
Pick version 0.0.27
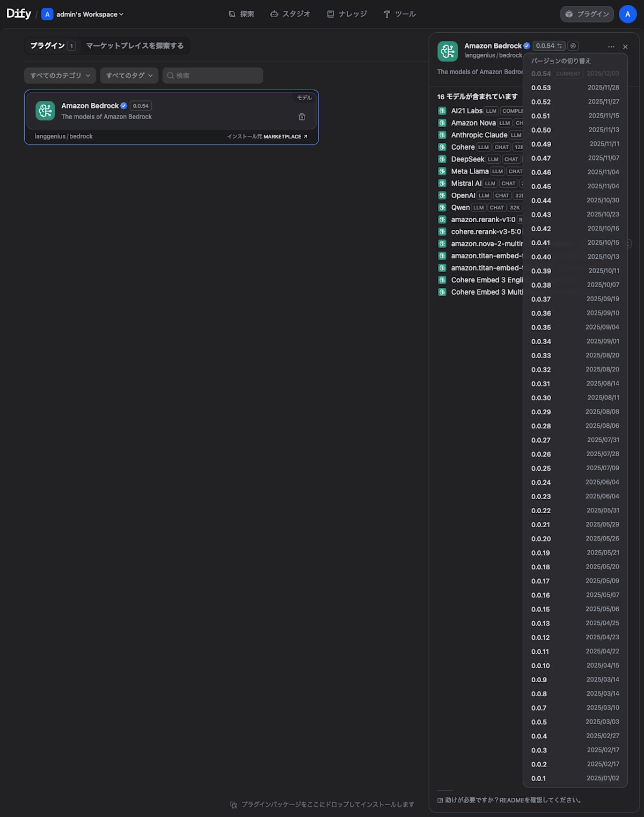(x=575, y=440)
